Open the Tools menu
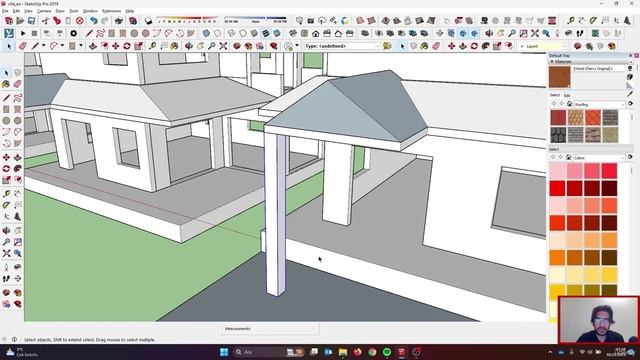The image size is (640, 360). tap(74, 11)
